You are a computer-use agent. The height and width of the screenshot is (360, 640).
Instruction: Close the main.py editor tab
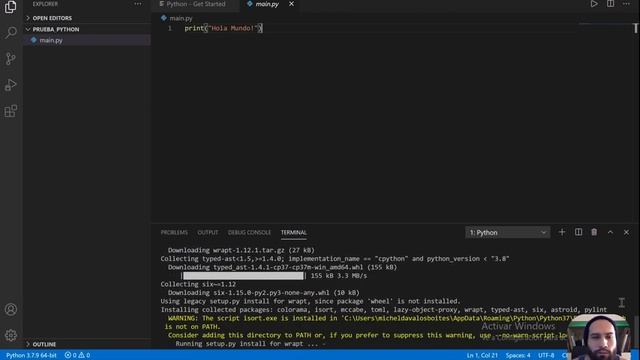point(291,4)
